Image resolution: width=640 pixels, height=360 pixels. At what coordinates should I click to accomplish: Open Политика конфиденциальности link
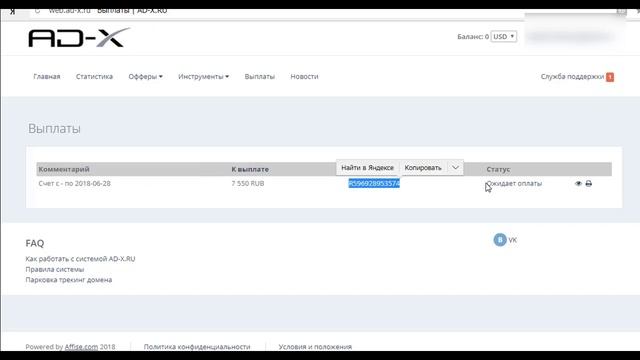pyautogui.click(x=197, y=347)
